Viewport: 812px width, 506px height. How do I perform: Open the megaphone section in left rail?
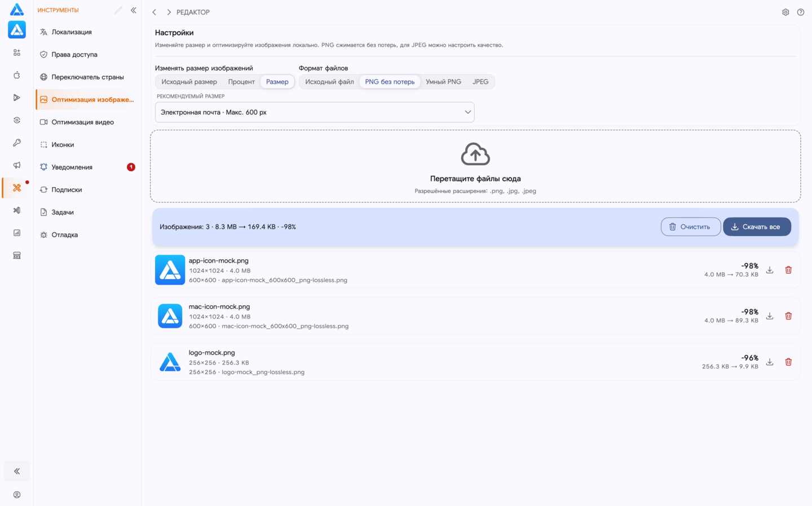pos(17,165)
